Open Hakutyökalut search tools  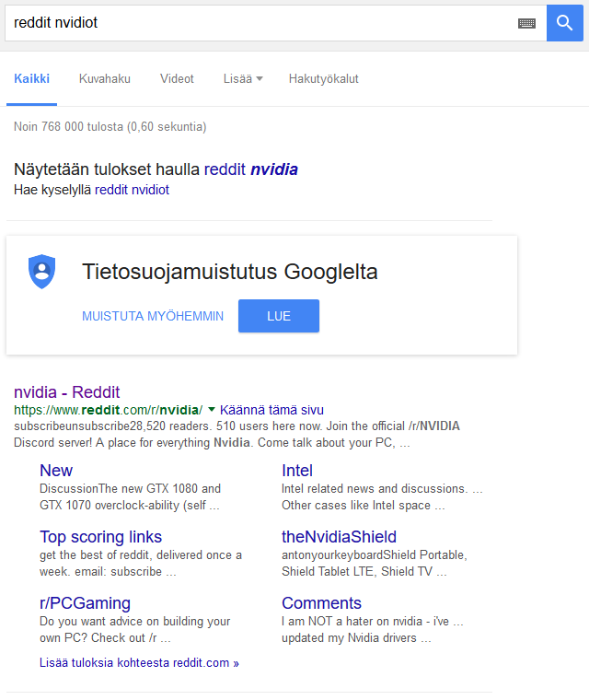[x=324, y=79]
